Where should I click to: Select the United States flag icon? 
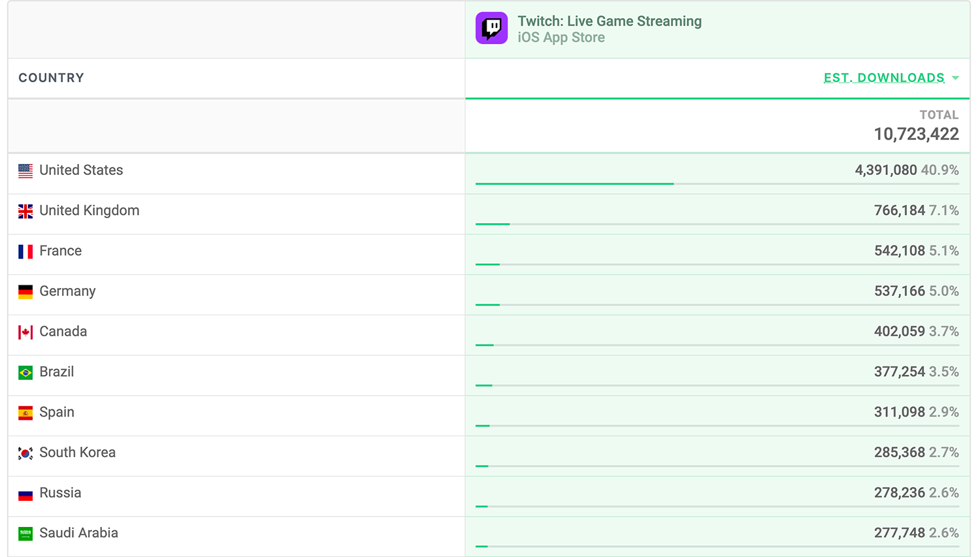coord(25,170)
